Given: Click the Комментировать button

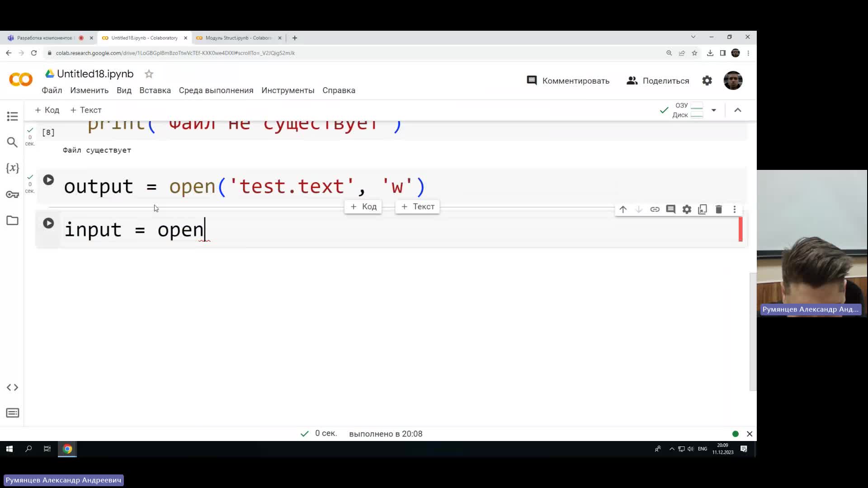Looking at the screenshot, I should coord(568,81).
